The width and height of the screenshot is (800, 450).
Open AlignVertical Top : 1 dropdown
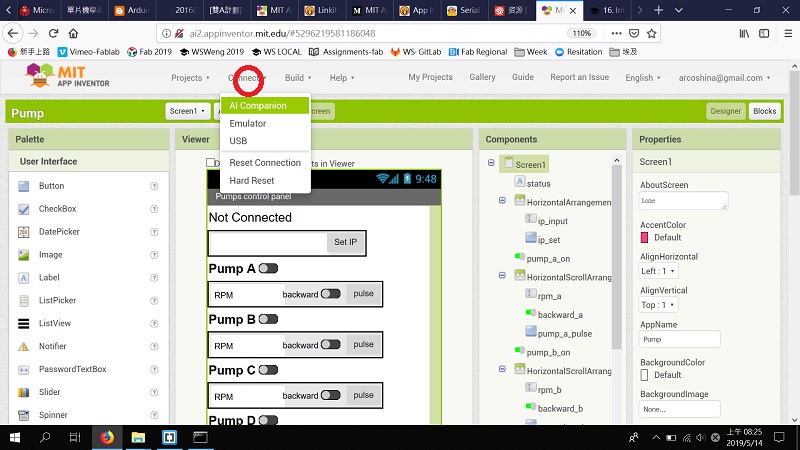pos(658,305)
